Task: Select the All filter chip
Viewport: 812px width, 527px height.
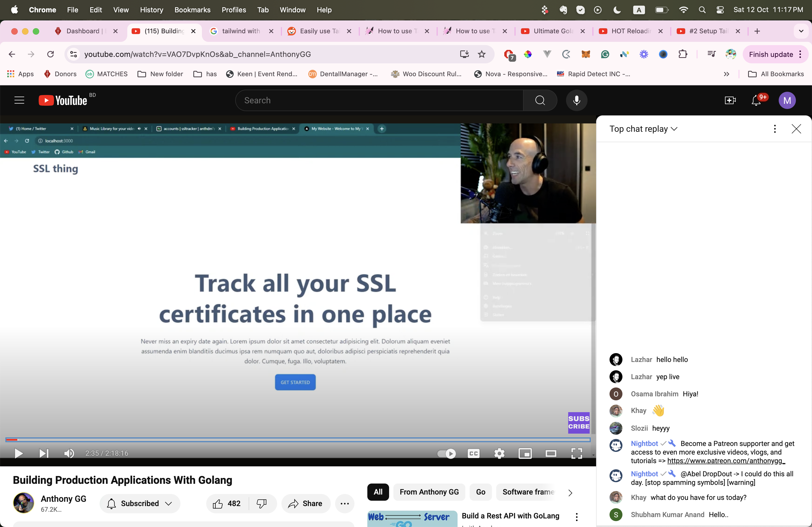Action: (x=378, y=492)
